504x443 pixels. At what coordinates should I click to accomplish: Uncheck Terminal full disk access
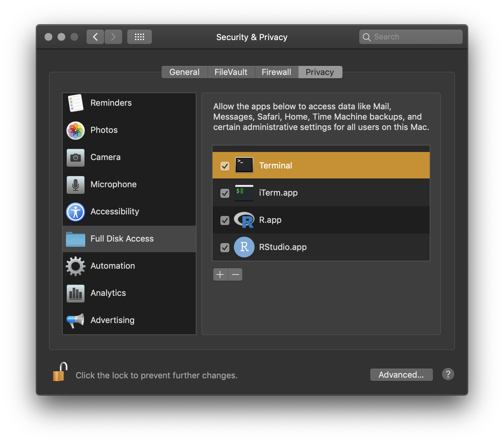point(225,166)
